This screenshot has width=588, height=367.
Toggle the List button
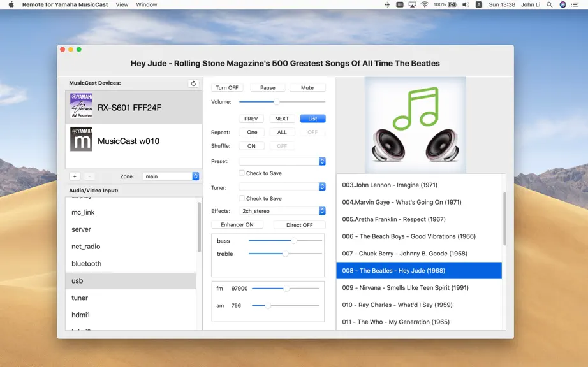coord(312,119)
